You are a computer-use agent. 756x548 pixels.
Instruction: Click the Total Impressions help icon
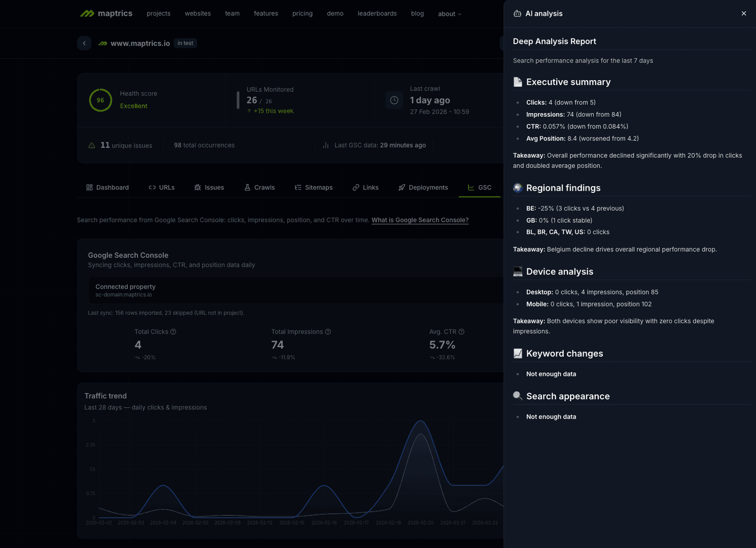pos(328,332)
